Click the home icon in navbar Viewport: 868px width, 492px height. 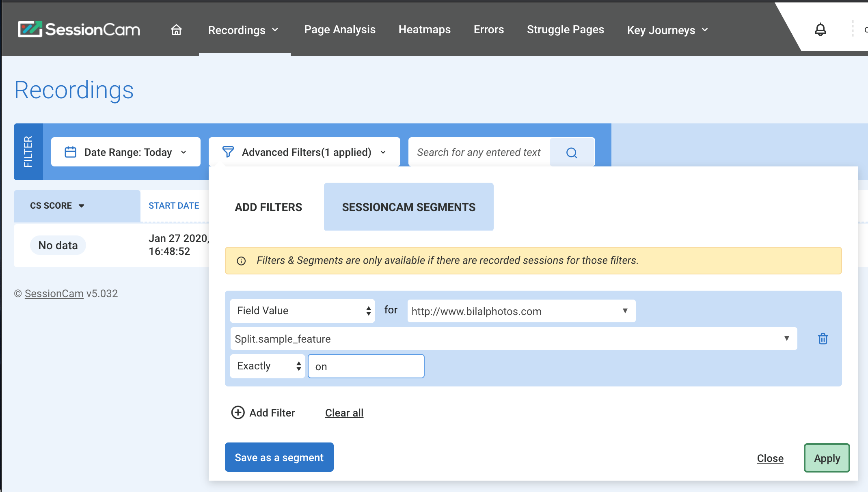click(x=176, y=30)
